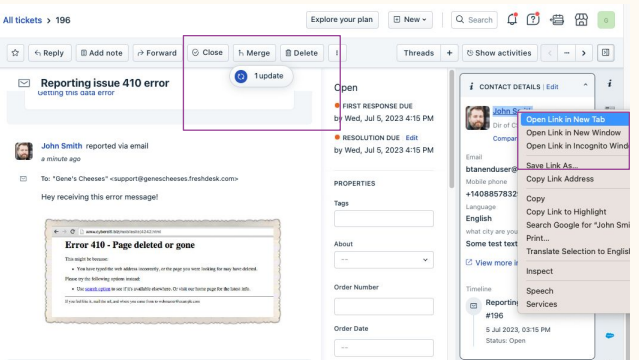This screenshot has height=360, width=639.
Task: Click the email envelope icon beside ticket title
Action: click(x=24, y=83)
